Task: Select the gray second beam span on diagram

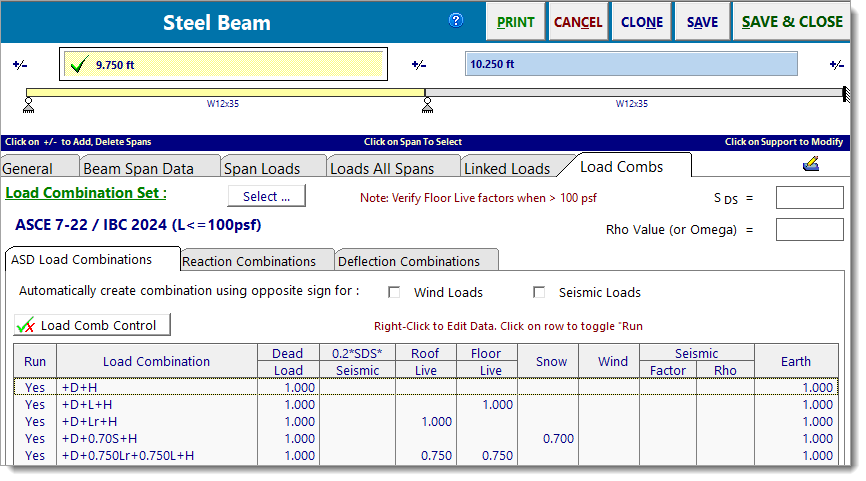Action: click(634, 93)
